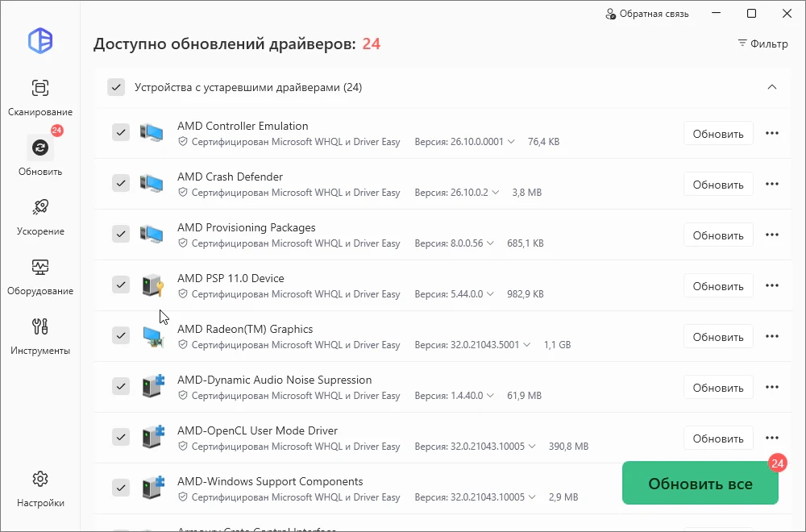806x532 pixels.
Task: Uncheck AMD-Dynamic Audio Noise Supression checkbox
Action: [121, 386]
